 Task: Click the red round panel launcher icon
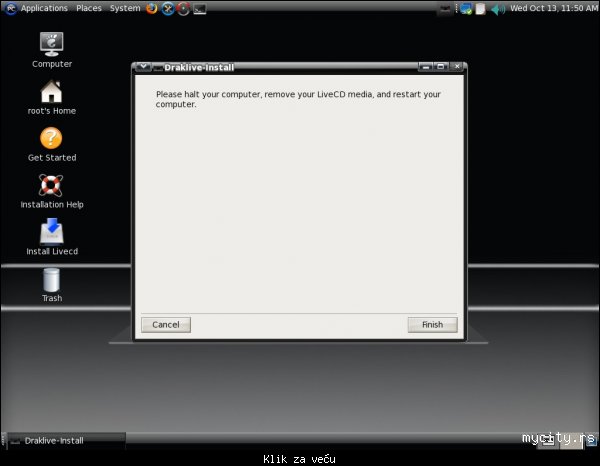click(184, 9)
